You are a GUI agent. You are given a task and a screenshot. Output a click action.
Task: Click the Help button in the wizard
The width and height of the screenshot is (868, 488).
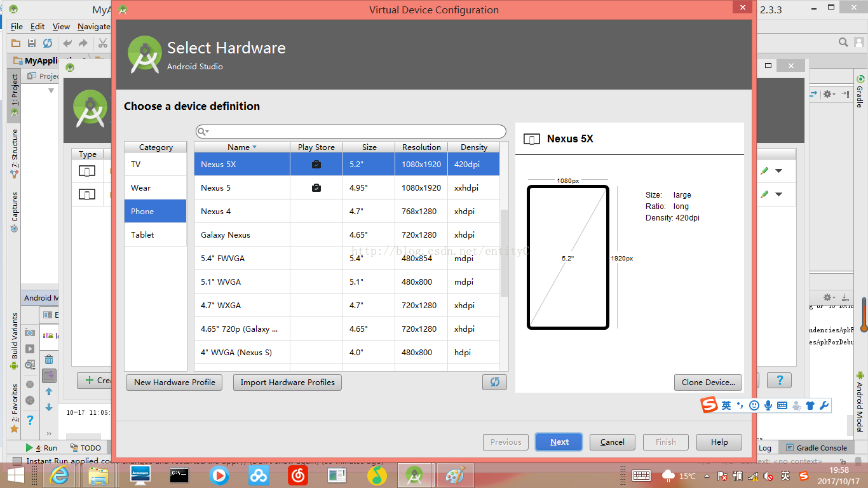[719, 442]
